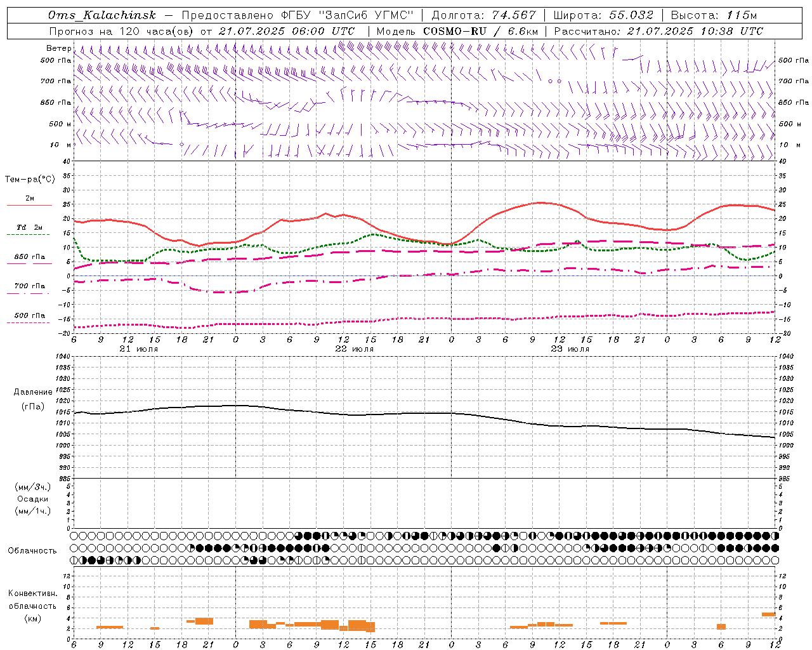Click the (гПа) pressure unit label
The image size is (812, 650).
(33, 406)
